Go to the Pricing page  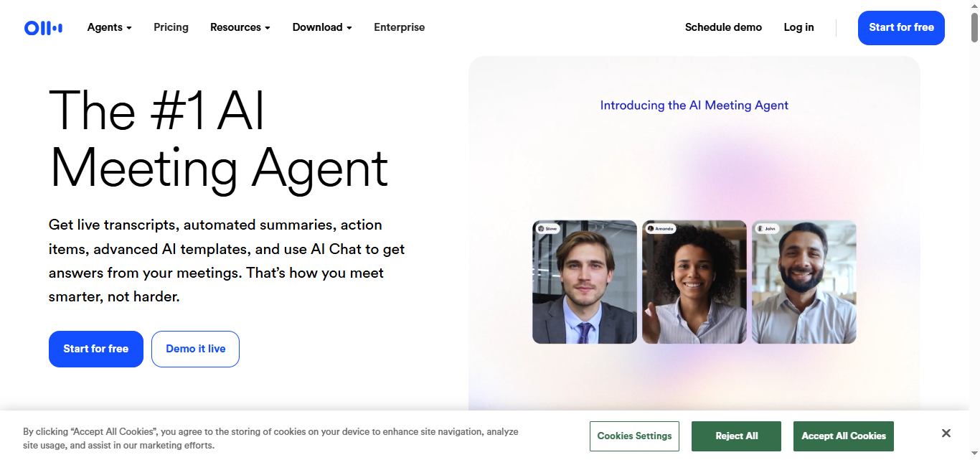171,27
